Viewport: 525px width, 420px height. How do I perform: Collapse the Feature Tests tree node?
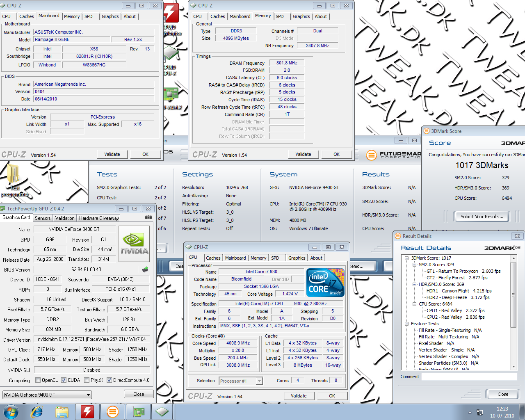coord(407,324)
